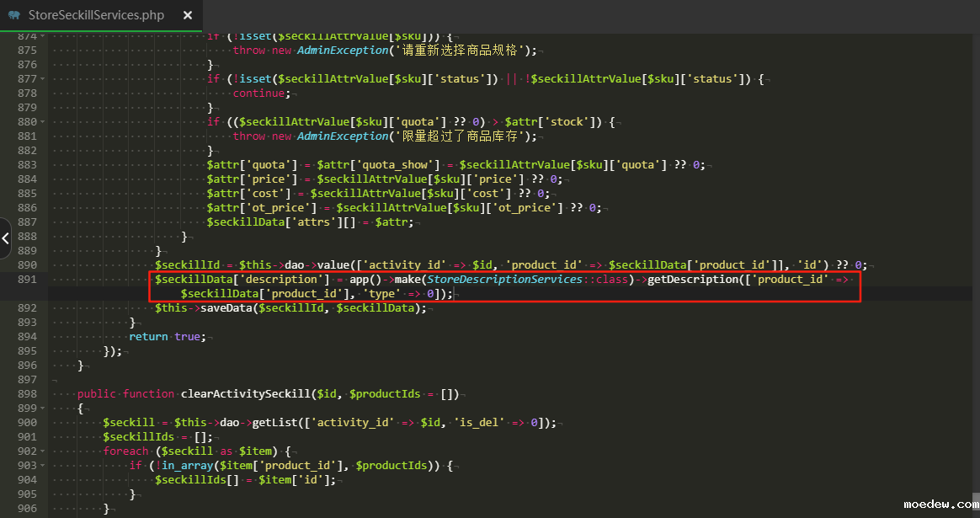Place cursor on the blank line 897
This screenshot has width=980, height=518.
point(337,380)
